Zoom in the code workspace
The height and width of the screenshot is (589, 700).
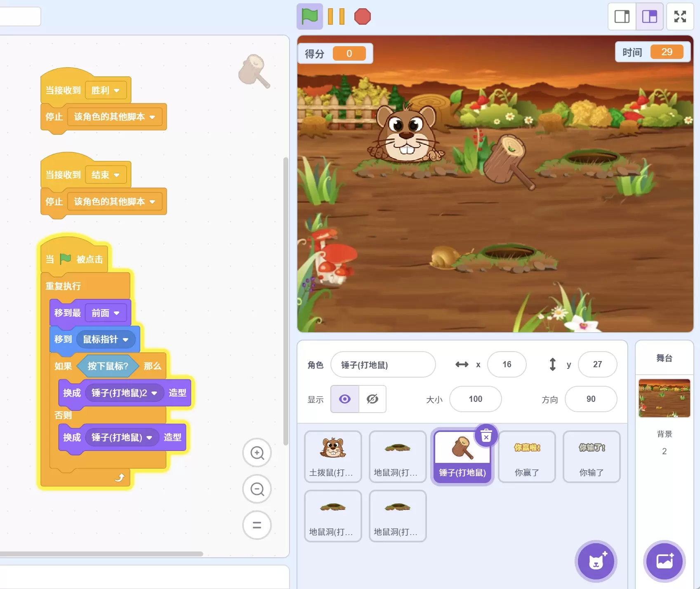click(x=257, y=453)
